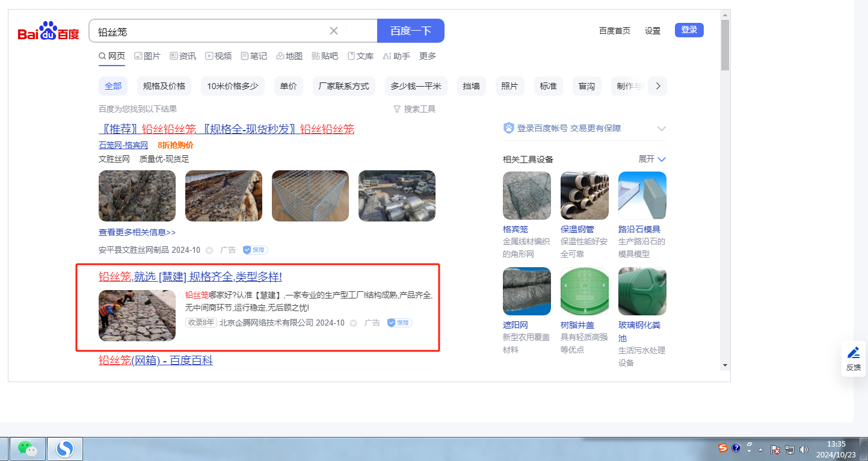Select the 厂家联系方式 filter chip
868x461 pixels.
[x=344, y=86]
